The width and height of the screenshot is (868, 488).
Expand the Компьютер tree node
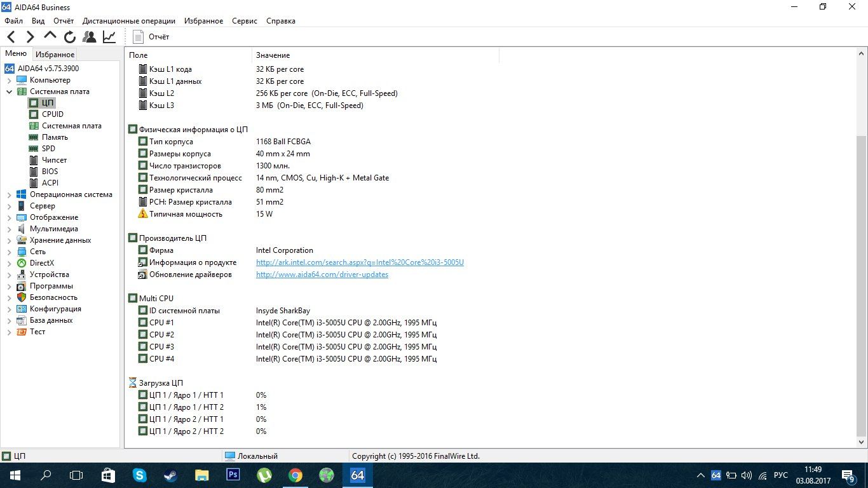point(9,80)
